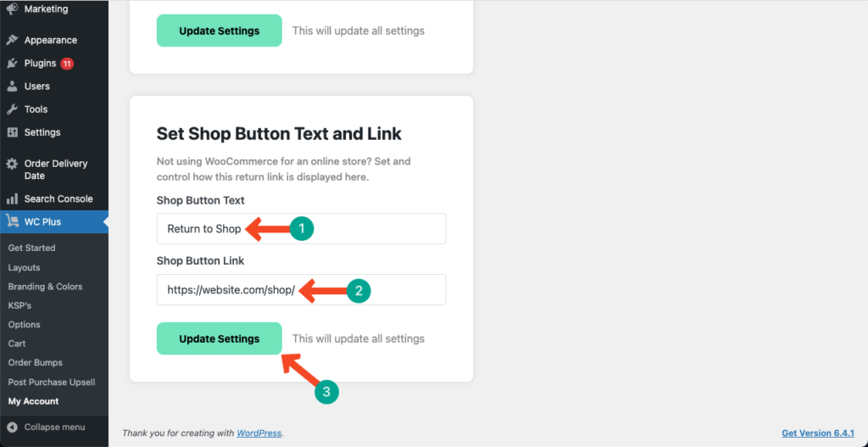This screenshot has height=447, width=868.
Task: Go to the Order Bumps page
Action: [x=36, y=362]
